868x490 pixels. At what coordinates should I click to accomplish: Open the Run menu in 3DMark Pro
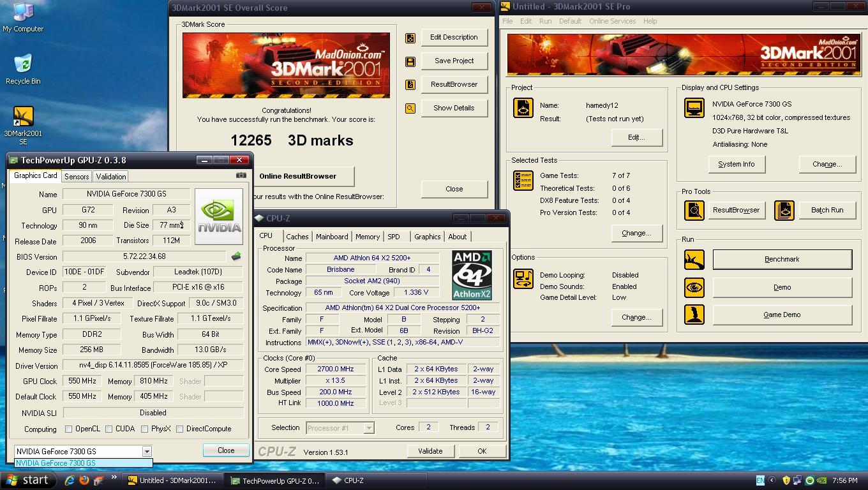pyautogui.click(x=545, y=21)
